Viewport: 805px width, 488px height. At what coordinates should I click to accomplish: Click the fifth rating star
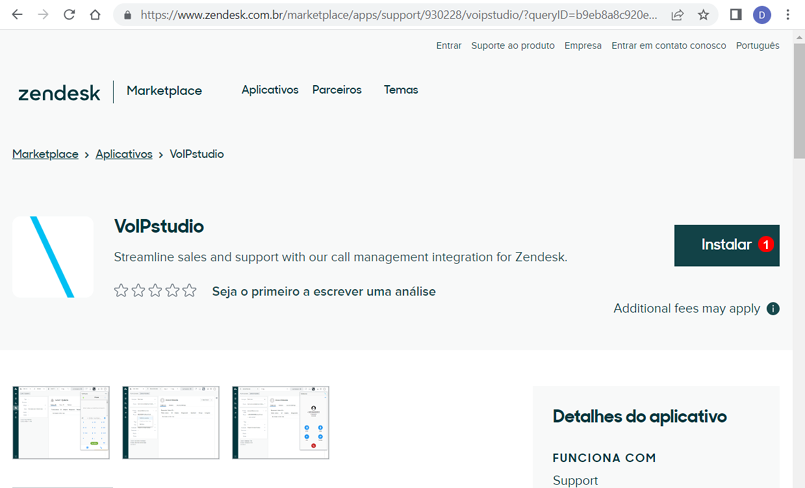pos(189,291)
